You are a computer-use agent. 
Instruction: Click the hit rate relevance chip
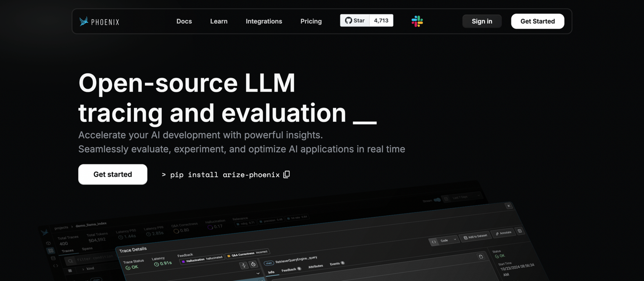[297, 218]
